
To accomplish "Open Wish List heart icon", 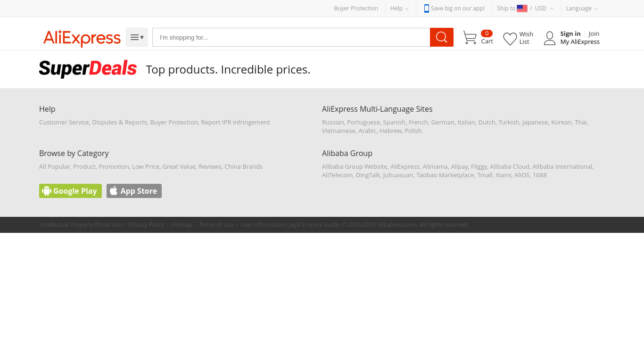I will pos(510,39).
